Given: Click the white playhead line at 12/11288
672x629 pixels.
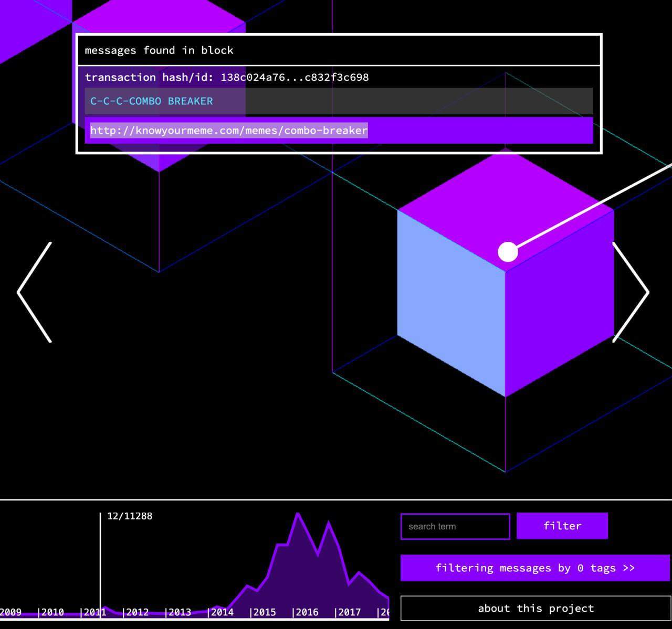Looking at the screenshot, I should point(100,561).
